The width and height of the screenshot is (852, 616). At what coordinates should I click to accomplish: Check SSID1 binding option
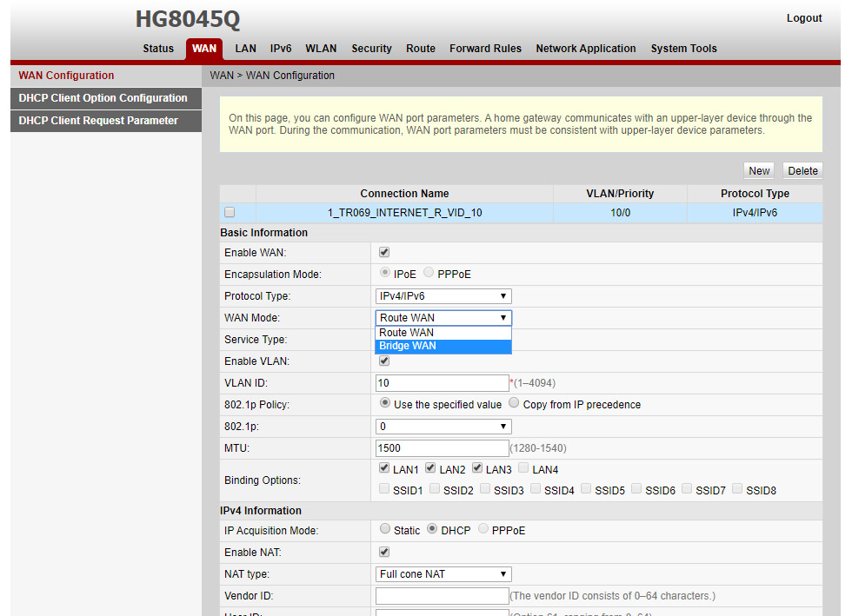click(x=384, y=489)
